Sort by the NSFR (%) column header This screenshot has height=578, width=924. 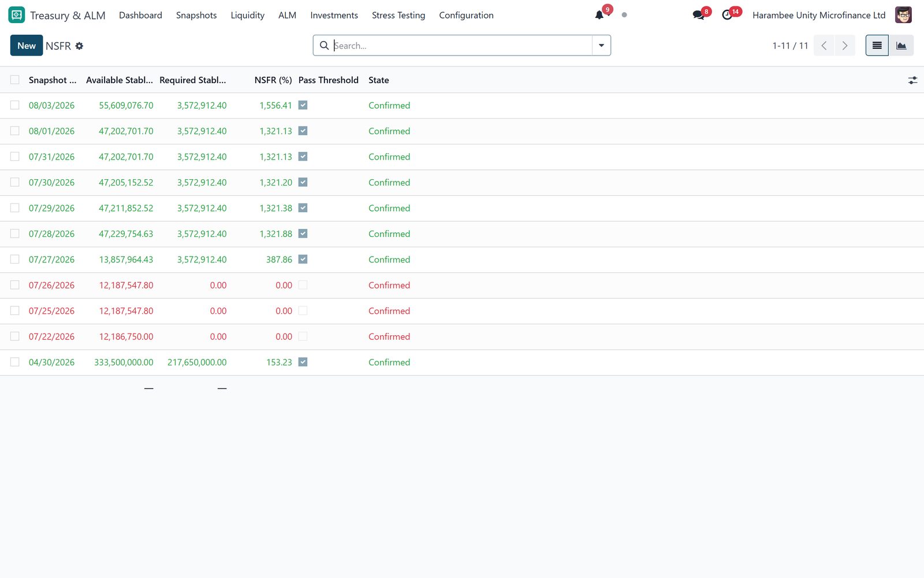pos(273,80)
